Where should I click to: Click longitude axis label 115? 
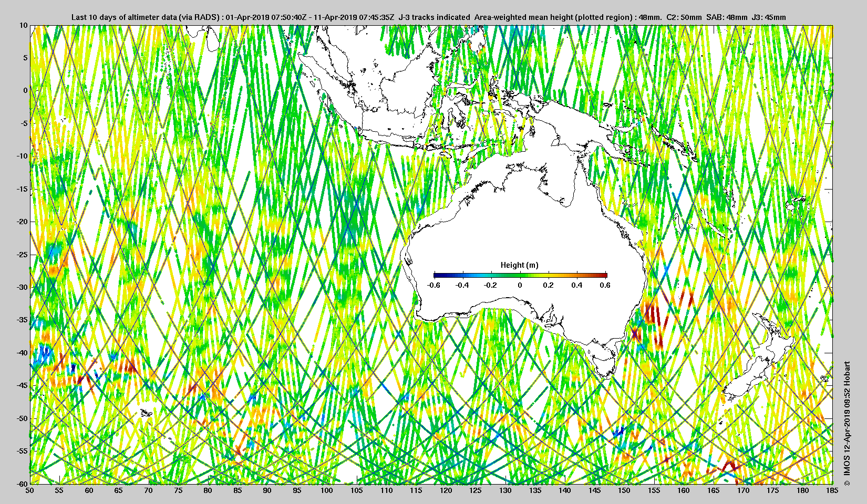click(416, 490)
